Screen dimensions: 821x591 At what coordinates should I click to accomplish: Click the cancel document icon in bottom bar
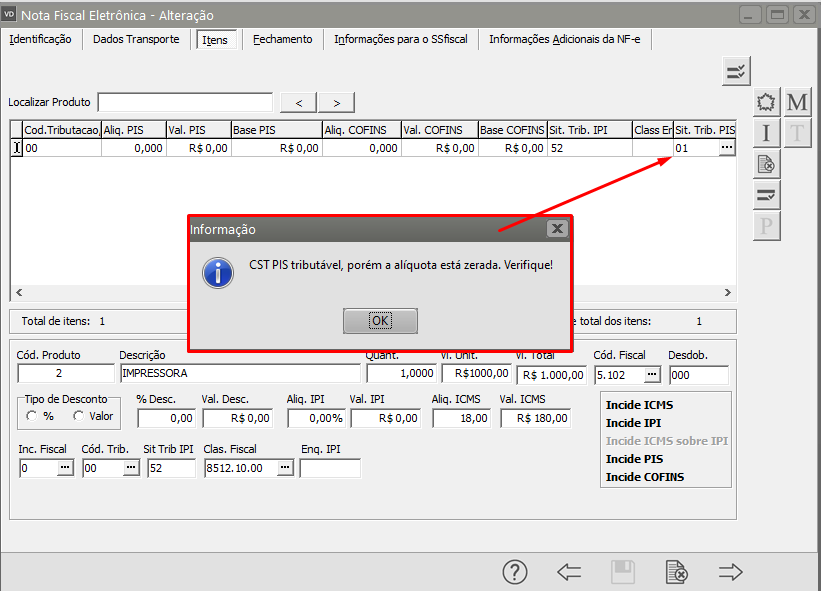(x=677, y=572)
